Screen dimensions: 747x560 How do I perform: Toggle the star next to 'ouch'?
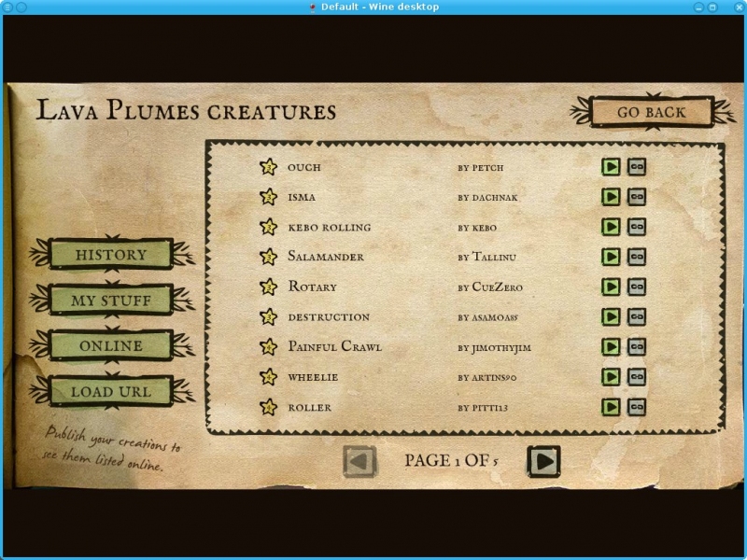(269, 167)
